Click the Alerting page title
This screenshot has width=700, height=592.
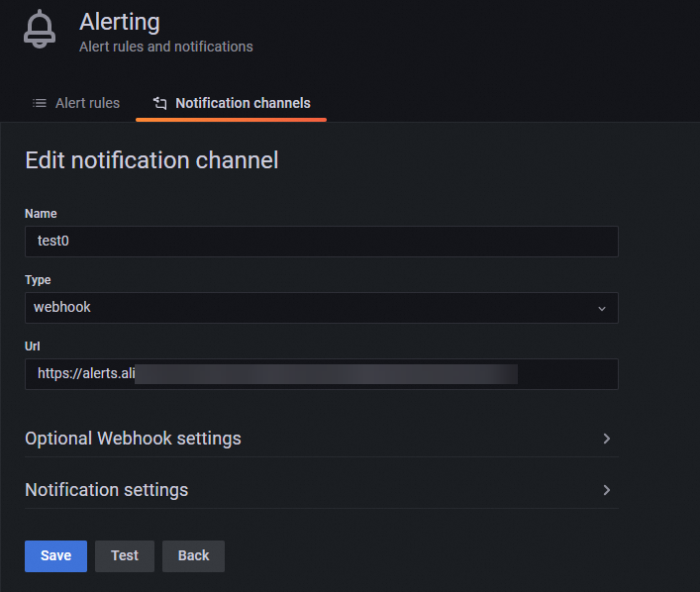tap(119, 22)
